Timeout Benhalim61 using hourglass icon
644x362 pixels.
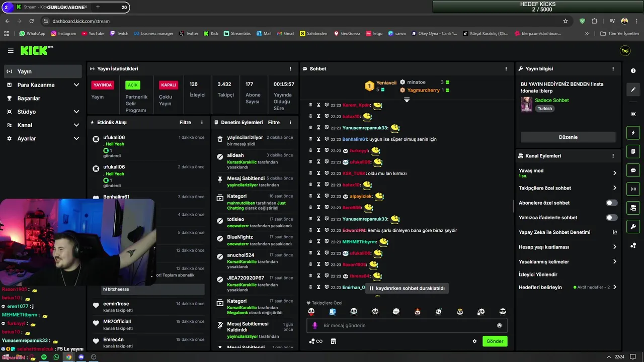click(318, 139)
